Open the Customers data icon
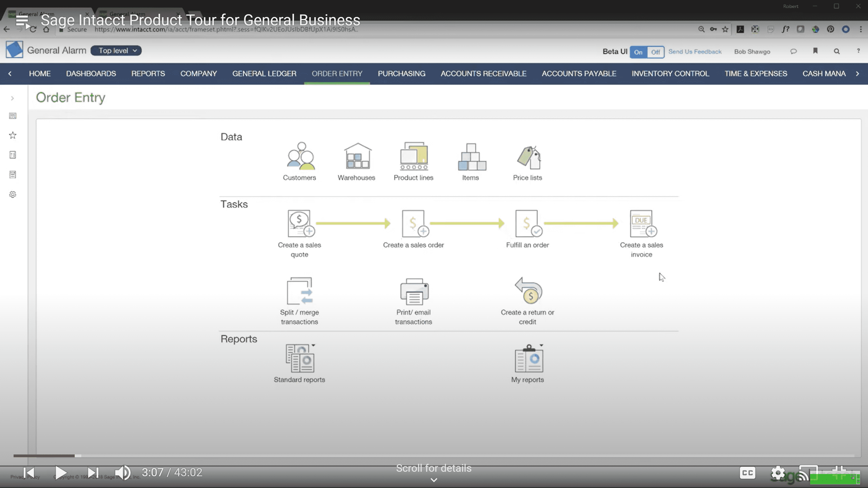Image resolution: width=868 pixels, height=488 pixels. (x=301, y=156)
